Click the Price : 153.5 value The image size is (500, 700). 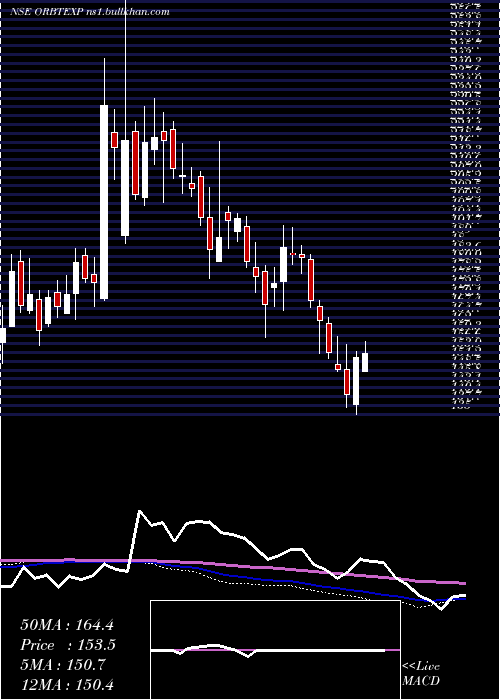(68, 645)
